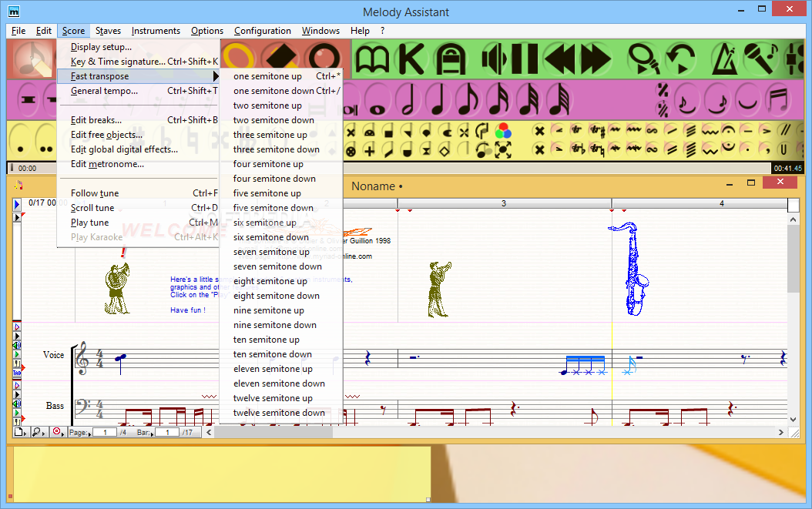Open the Instruments menu
812x509 pixels.
coord(156,31)
